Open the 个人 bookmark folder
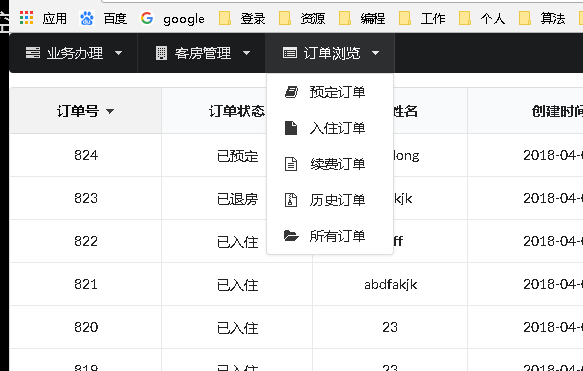 pos(464,18)
